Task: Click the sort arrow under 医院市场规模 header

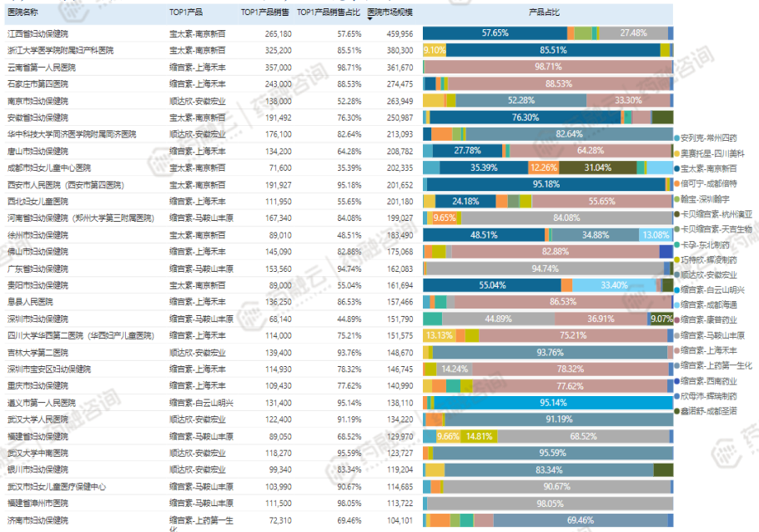Action: [369, 18]
